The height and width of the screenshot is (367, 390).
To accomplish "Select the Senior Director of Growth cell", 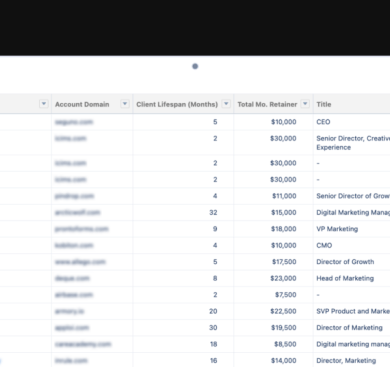I will coord(353,196).
